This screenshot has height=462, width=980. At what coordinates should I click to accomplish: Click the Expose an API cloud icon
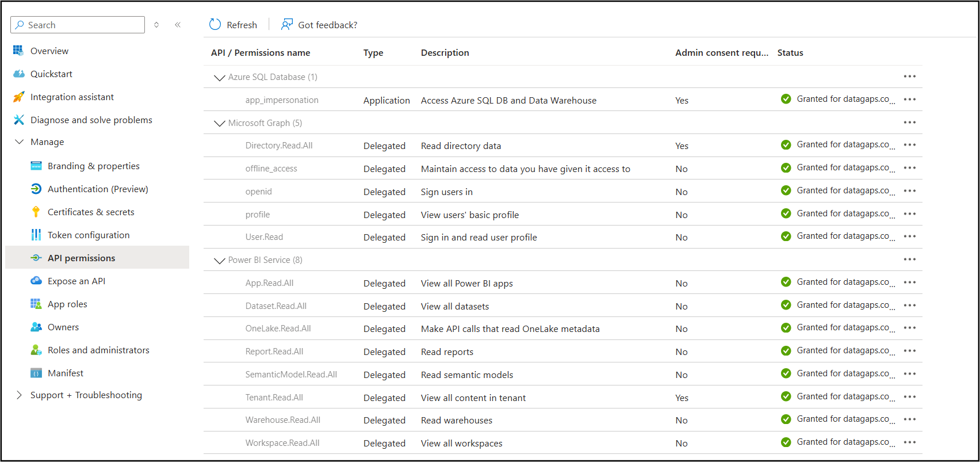point(36,281)
